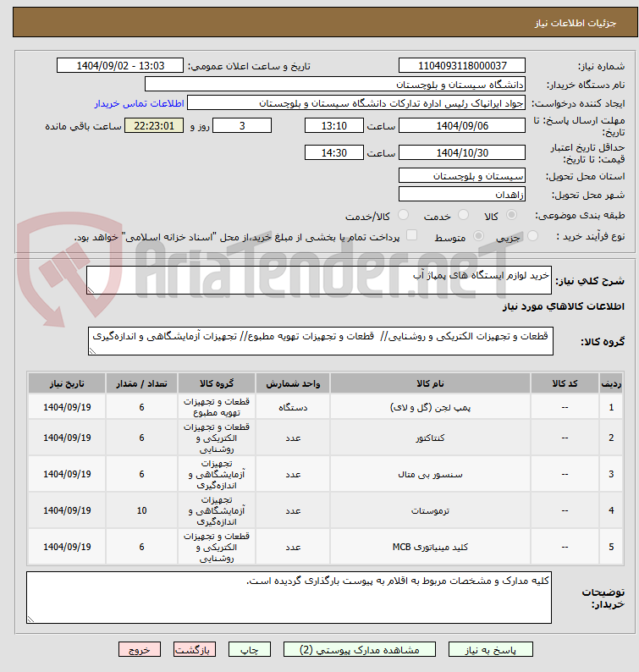Select the خدمت radio button
The width and height of the screenshot is (639, 672).
463,215
